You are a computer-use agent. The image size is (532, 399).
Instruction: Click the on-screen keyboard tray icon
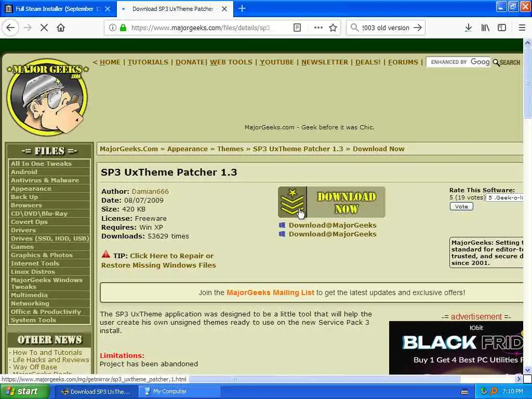click(464, 392)
